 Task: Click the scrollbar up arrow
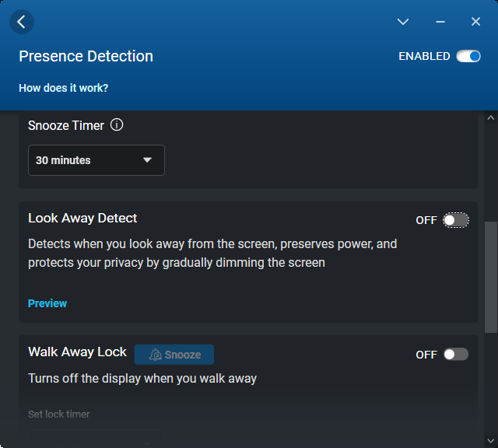(490, 118)
